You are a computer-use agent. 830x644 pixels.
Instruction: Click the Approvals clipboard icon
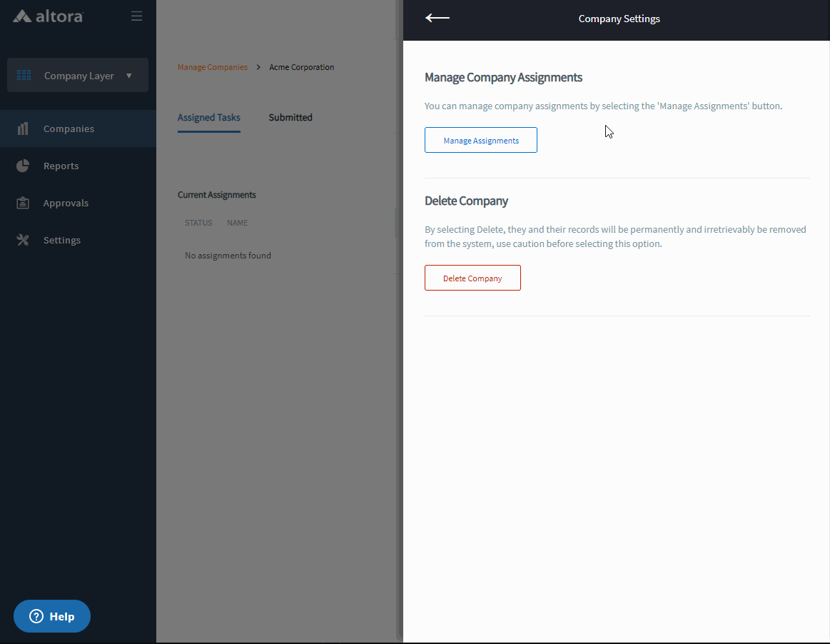pyautogui.click(x=23, y=203)
